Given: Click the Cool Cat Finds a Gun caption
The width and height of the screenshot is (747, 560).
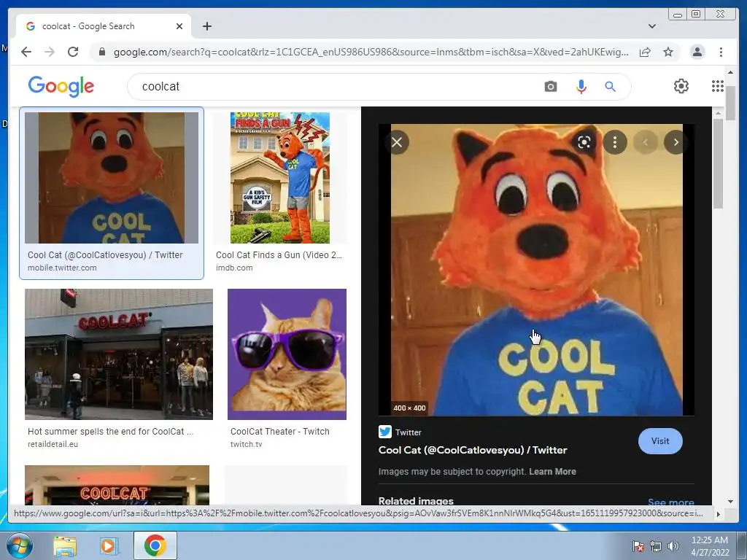Looking at the screenshot, I should [x=279, y=254].
